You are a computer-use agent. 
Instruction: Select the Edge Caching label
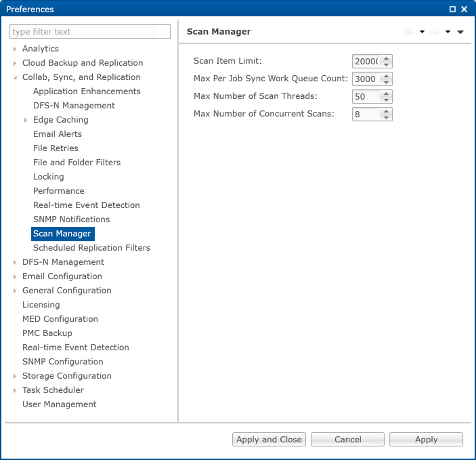pos(61,120)
